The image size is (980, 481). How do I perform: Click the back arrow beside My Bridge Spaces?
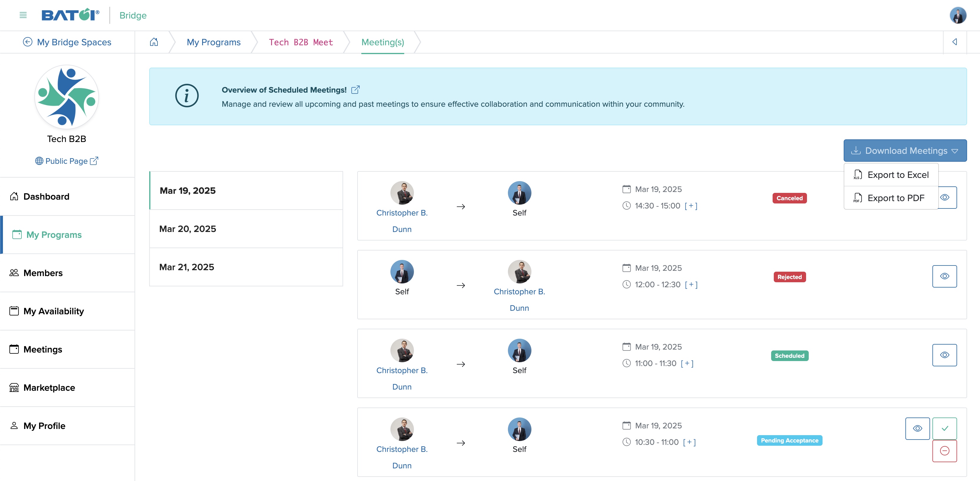27,42
